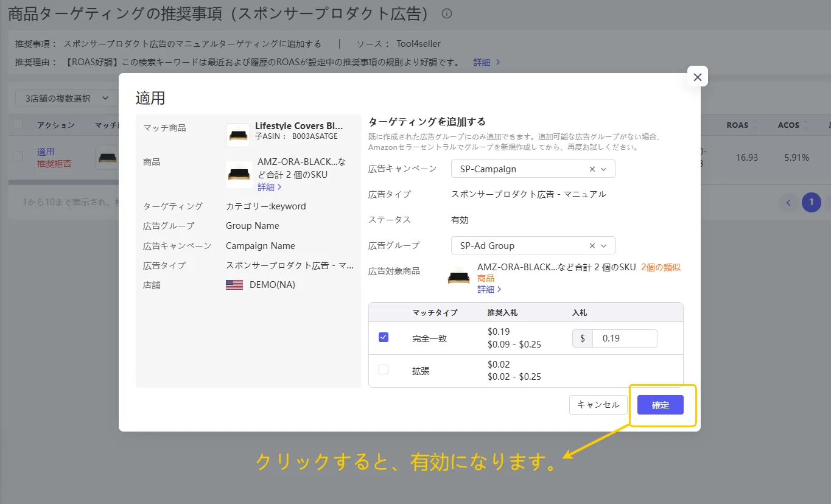Click the 推奨入札 $0.19 value in the 完全一致 row
831x504 pixels.
499,332
